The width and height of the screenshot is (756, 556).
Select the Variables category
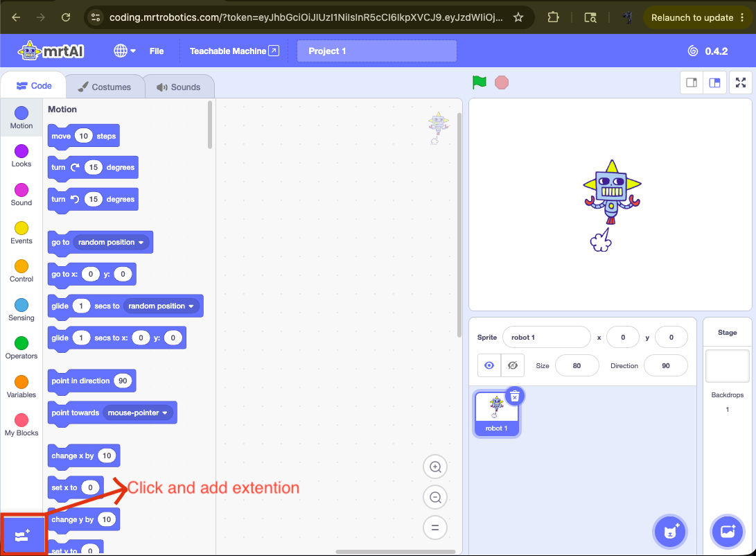point(21,385)
